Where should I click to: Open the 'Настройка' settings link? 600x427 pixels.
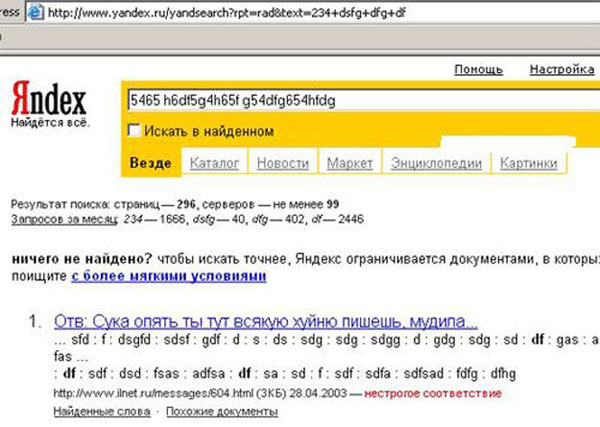562,70
